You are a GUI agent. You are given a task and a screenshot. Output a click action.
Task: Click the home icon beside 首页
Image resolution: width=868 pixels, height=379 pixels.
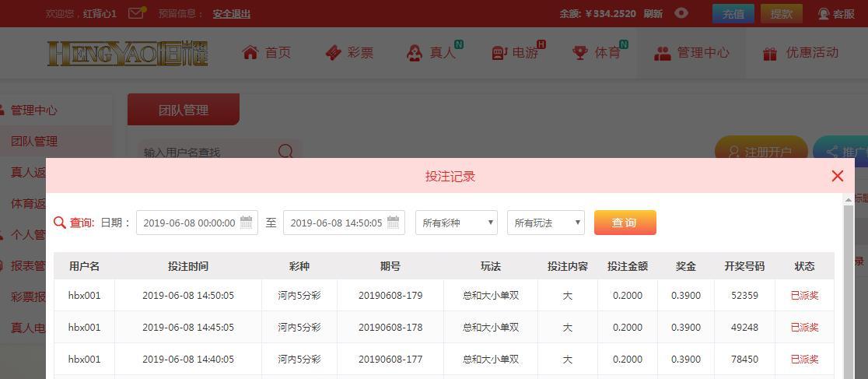(x=250, y=52)
